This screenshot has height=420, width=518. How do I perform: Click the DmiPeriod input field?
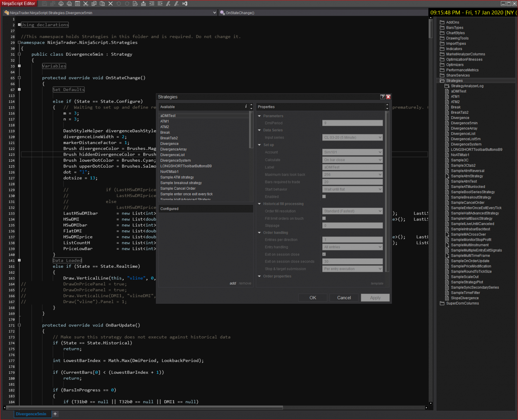tap(352, 123)
